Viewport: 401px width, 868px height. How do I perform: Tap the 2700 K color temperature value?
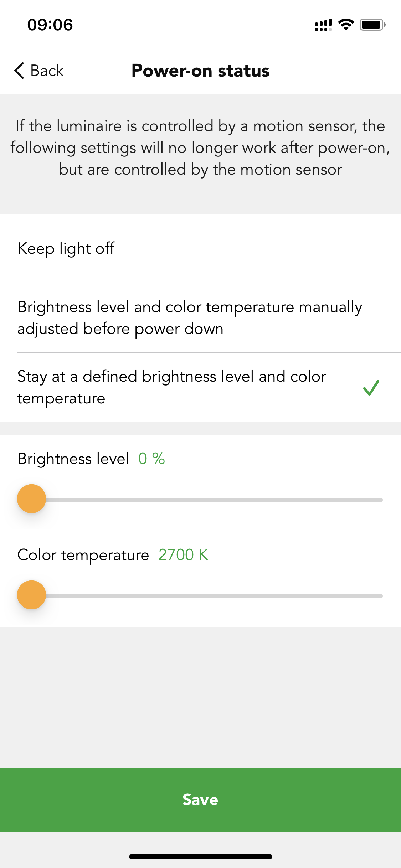point(183,555)
